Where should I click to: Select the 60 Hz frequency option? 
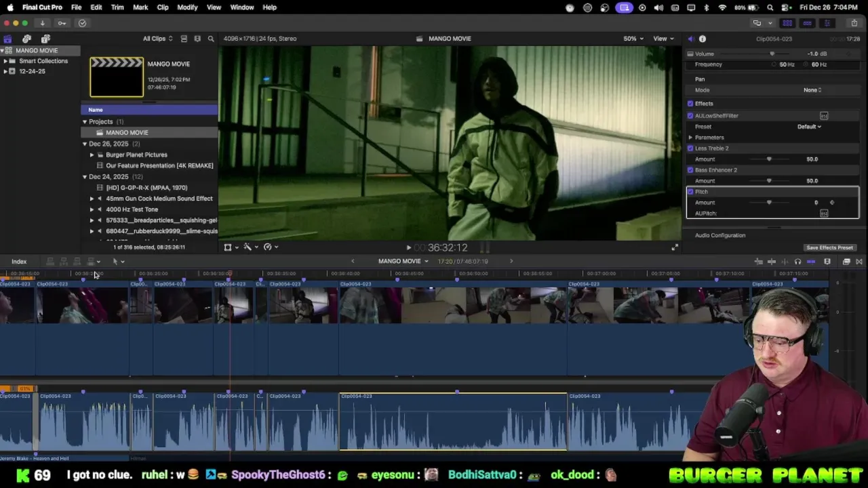click(816, 64)
